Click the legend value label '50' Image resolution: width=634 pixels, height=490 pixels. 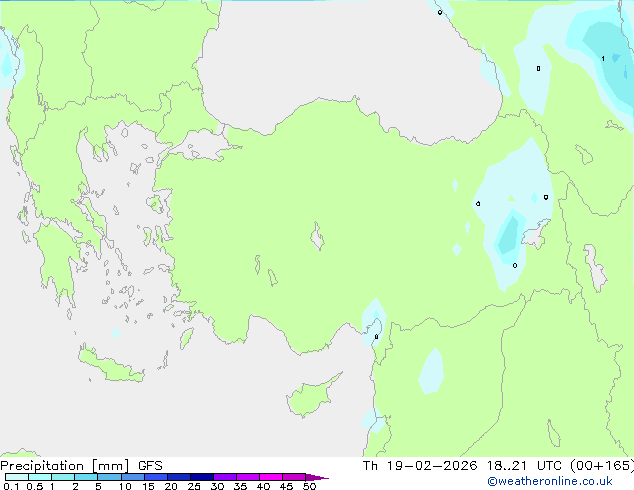[309, 486]
